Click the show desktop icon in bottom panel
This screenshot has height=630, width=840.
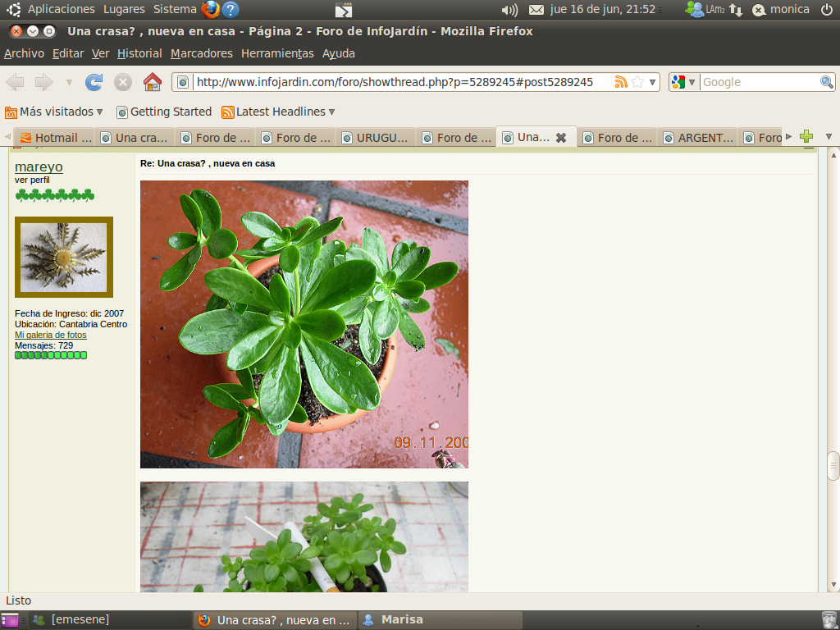click(10, 620)
